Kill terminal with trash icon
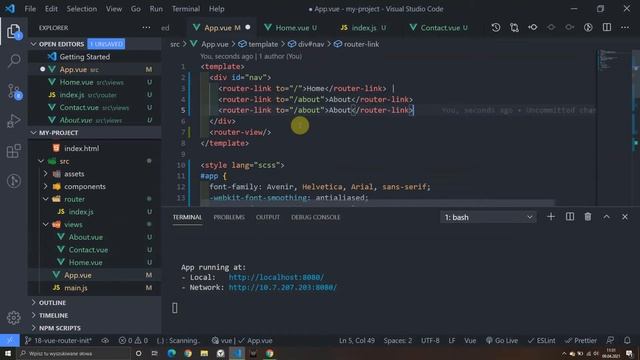The image size is (640, 360). coord(588,217)
